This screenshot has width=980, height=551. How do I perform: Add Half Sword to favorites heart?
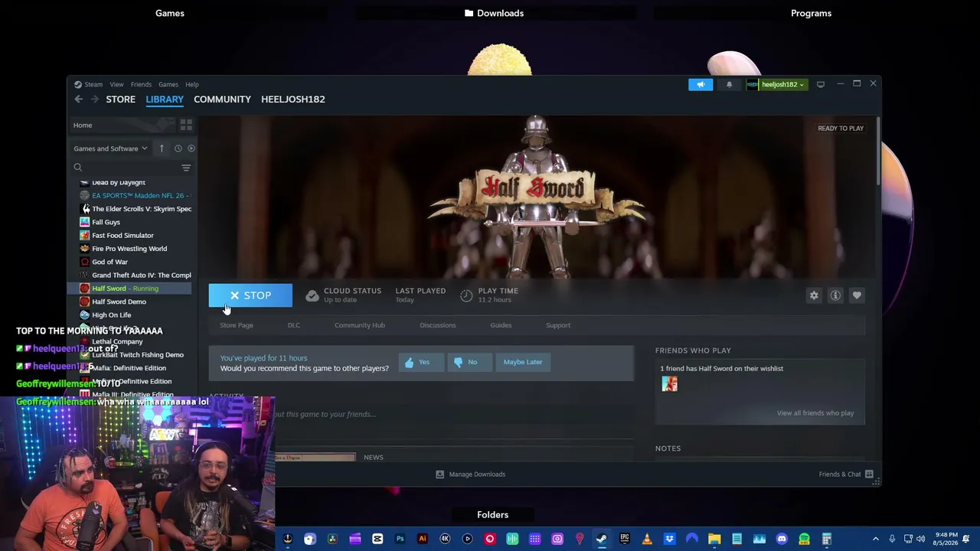point(857,295)
